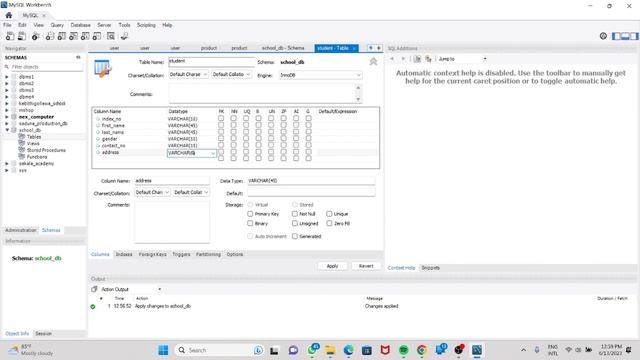Screen dimensions: 640x360
Task: Expand the dbms1 schema node
Action: coord(7,77)
